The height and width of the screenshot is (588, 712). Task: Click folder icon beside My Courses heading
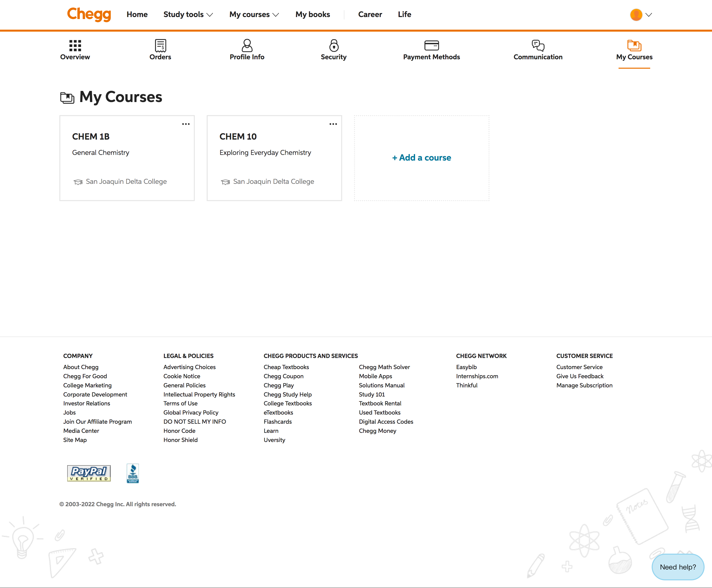67,98
